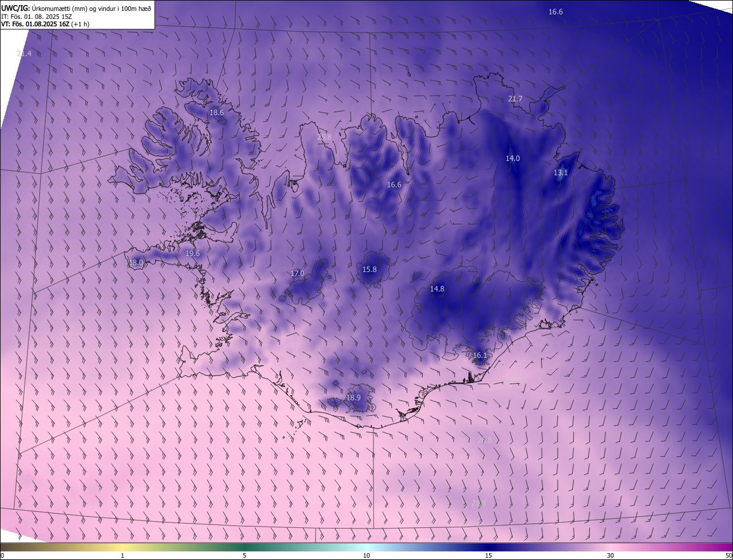This screenshot has width=733, height=560.
Task: Select the 14.0 value on the map
Action: click(x=513, y=159)
